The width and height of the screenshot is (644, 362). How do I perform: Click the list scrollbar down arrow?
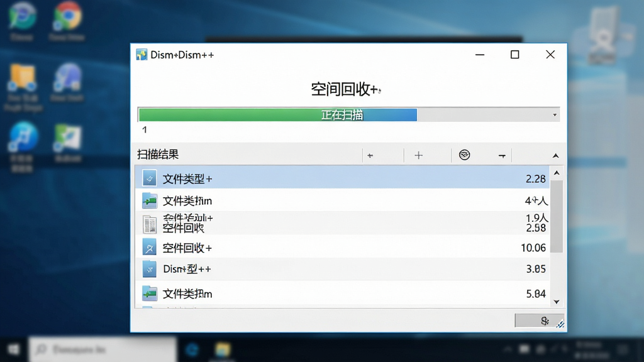[x=557, y=302]
